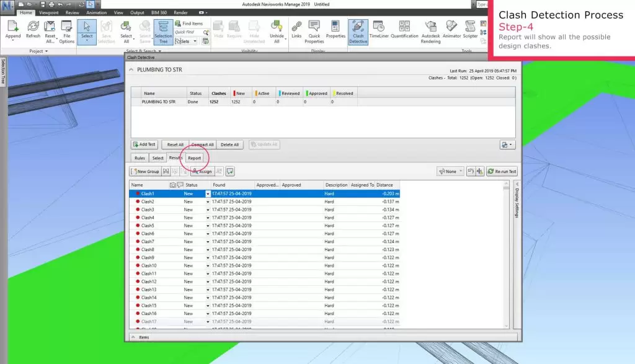
Task: Click the Refresh icon in ribbon
Action: click(x=33, y=31)
